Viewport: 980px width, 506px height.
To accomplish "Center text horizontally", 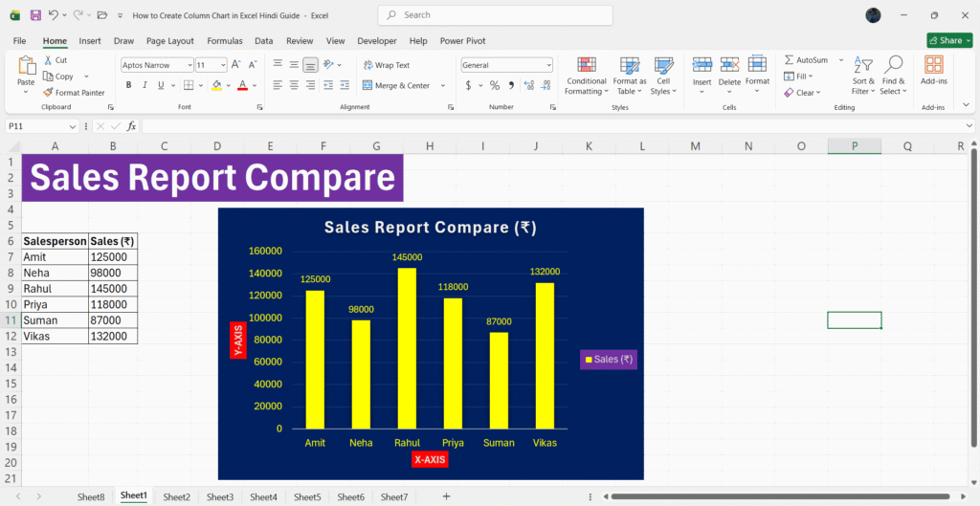I will [x=294, y=85].
